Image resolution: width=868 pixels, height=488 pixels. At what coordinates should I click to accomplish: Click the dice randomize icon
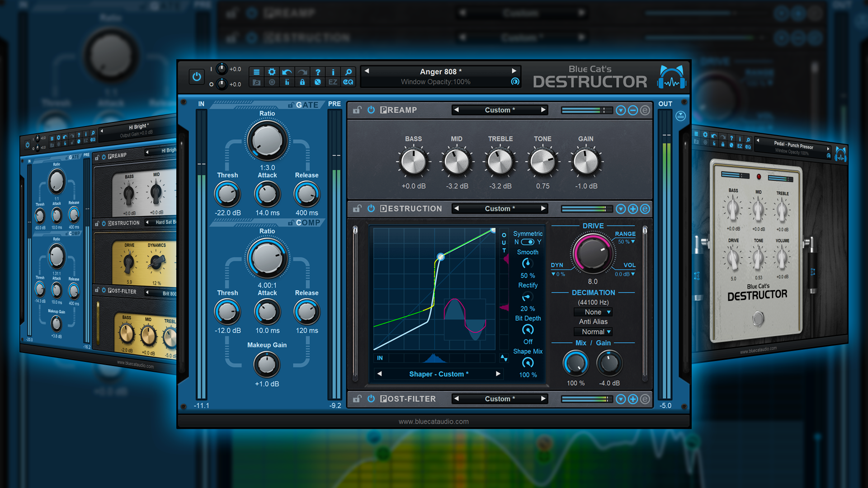318,82
